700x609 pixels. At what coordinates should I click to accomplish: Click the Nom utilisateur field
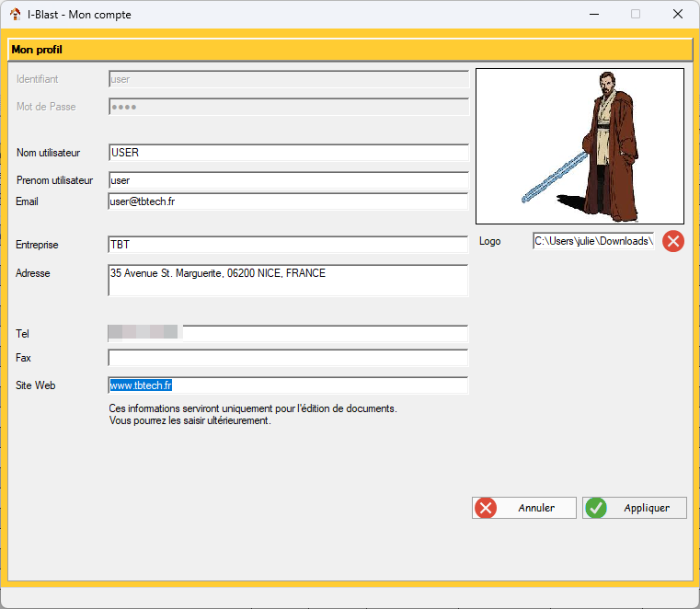pyautogui.click(x=288, y=153)
